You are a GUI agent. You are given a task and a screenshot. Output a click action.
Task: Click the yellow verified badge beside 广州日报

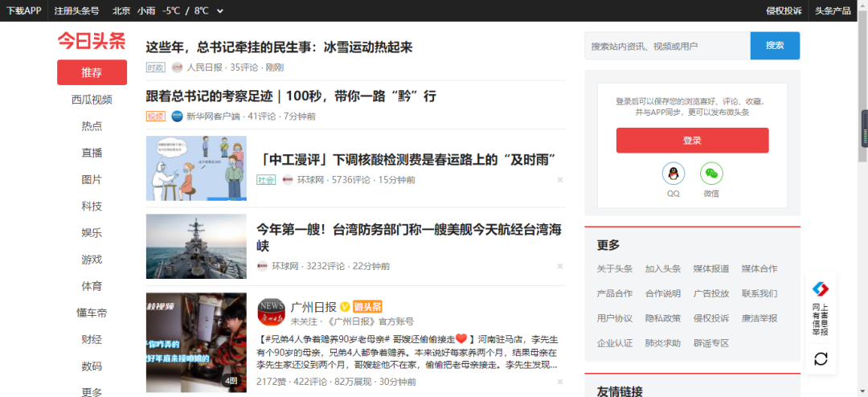tap(344, 307)
